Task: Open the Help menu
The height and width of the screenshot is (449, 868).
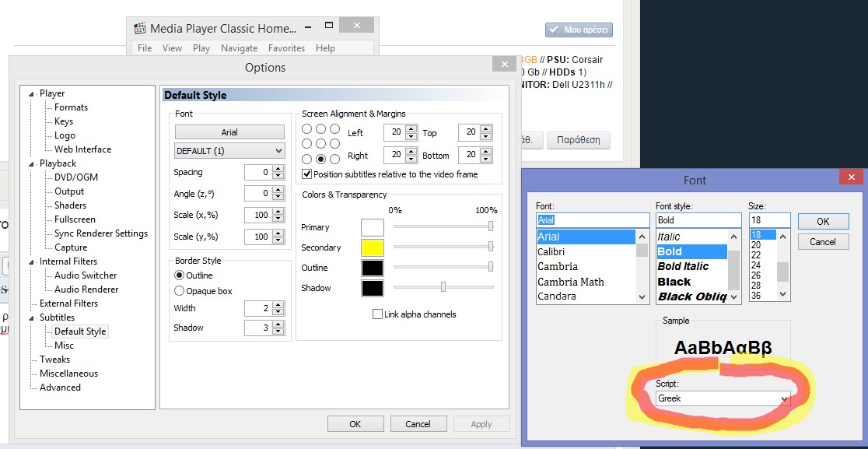Action: pos(325,48)
